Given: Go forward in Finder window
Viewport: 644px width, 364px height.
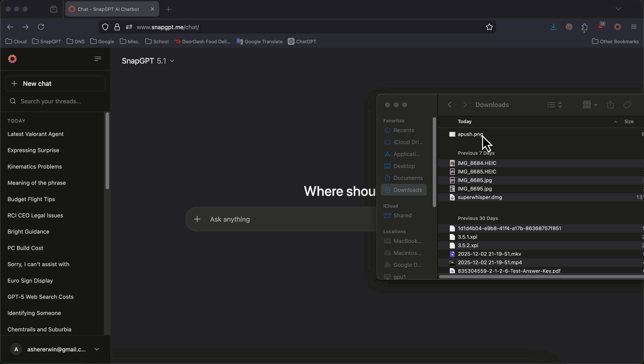Looking at the screenshot, I should [x=465, y=105].
